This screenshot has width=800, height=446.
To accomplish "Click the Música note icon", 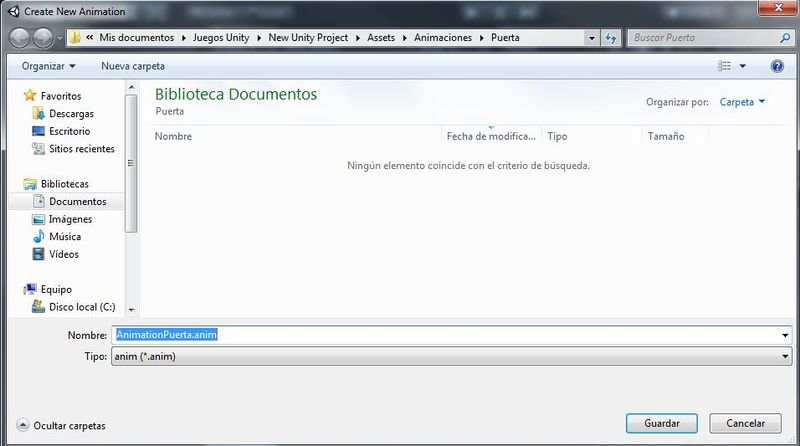I will (38, 236).
